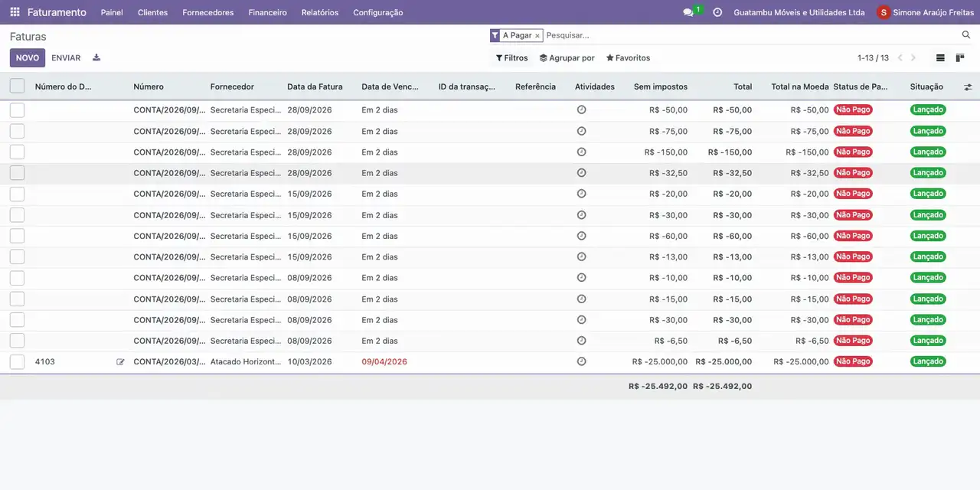Sort by Situação column header
The height and width of the screenshot is (490, 980).
pyautogui.click(x=926, y=87)
